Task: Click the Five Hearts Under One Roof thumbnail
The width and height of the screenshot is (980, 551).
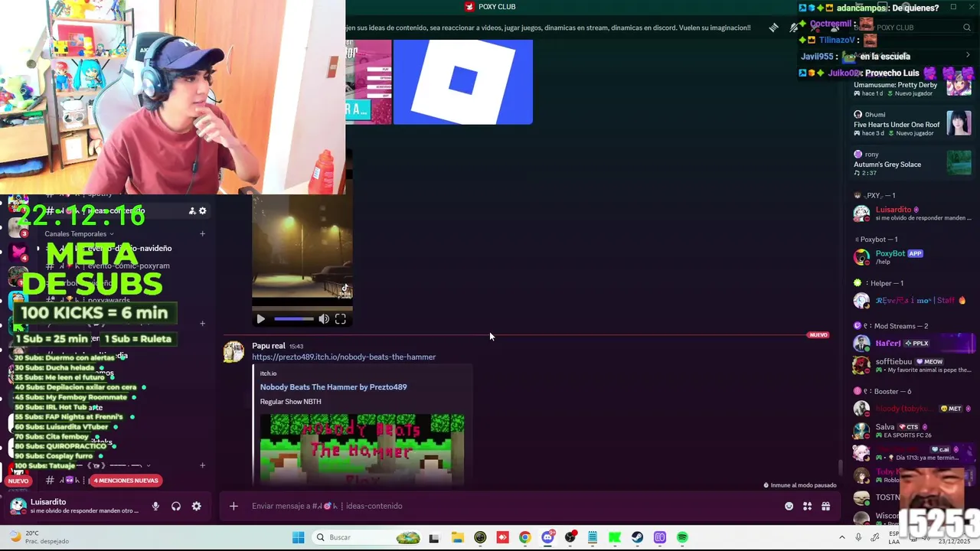Action: [x=959, y=123]
